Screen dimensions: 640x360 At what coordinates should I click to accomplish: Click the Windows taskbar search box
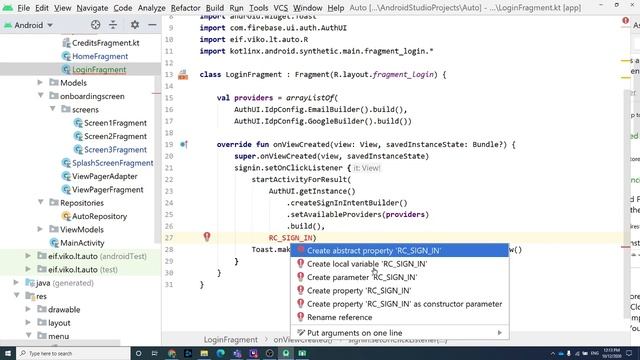[73, 353]
